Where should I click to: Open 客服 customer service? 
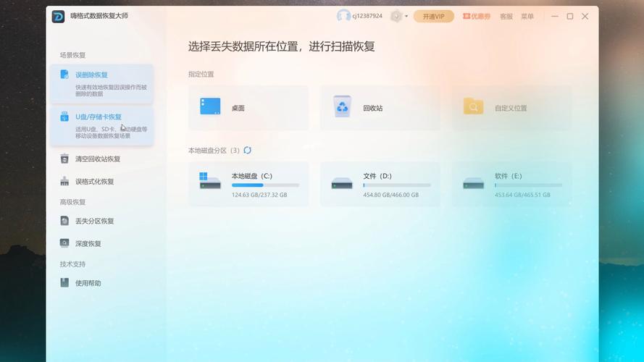(506, 17)
